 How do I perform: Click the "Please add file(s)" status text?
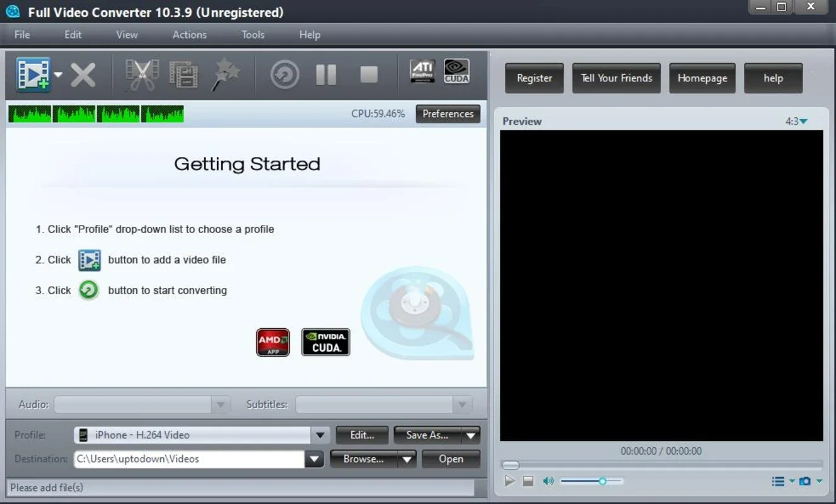click(47, 488)
